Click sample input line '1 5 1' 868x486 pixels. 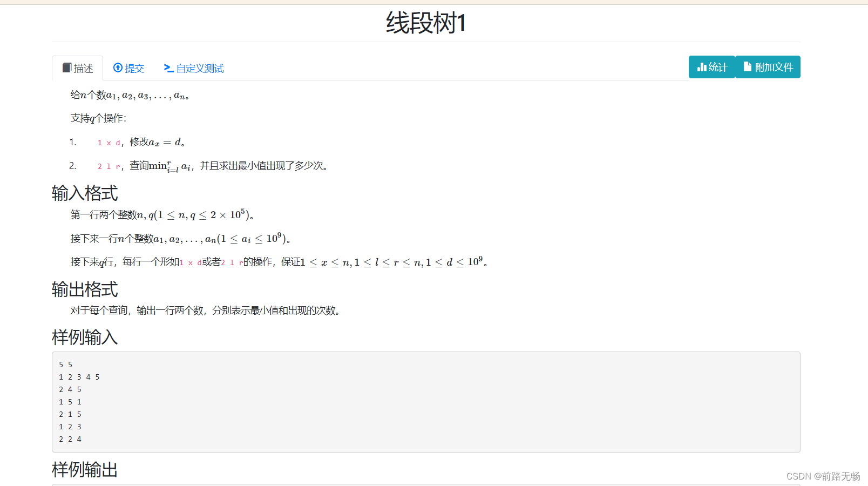pyautogui.click(x=70, y=402)
